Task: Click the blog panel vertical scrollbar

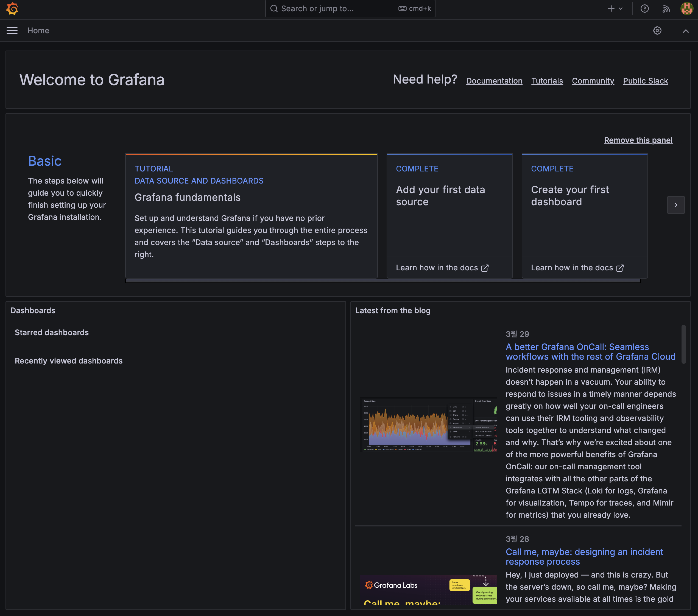Action: point(683,344)
